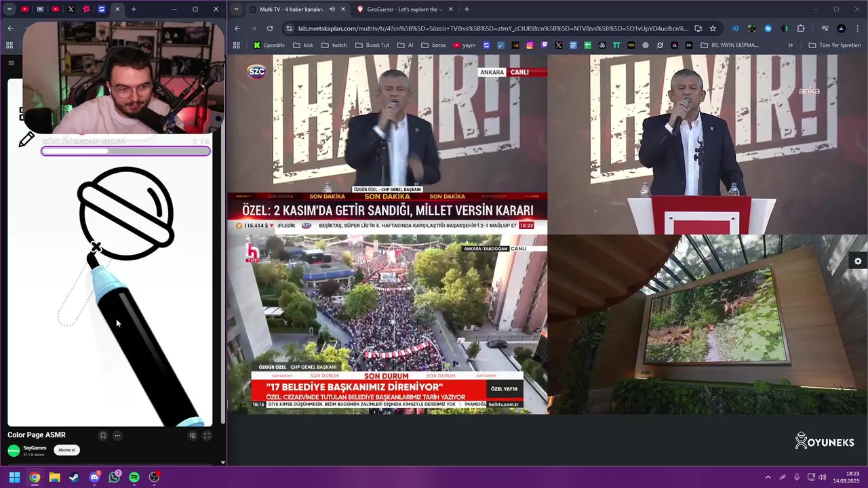Close the Multi TV tab
868x488 pixels.
[x=342, y=9]
